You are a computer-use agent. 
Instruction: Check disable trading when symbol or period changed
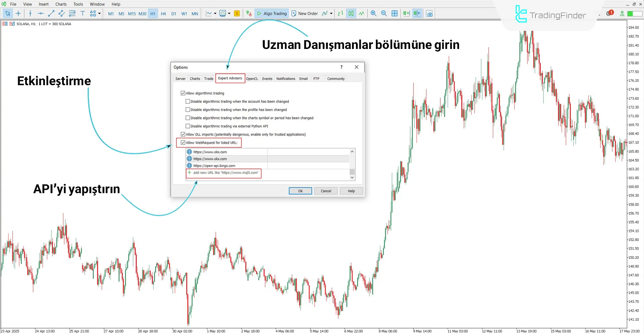click(188, 118)
